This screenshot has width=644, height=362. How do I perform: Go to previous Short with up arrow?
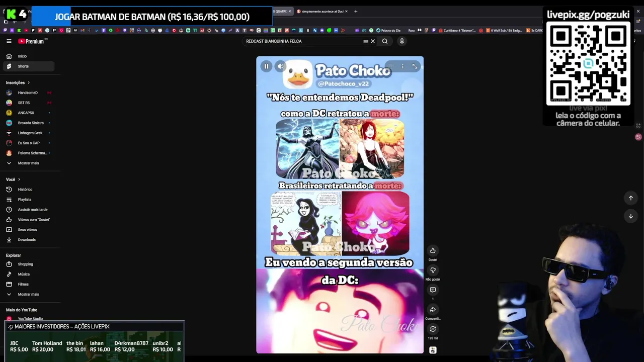630,198
